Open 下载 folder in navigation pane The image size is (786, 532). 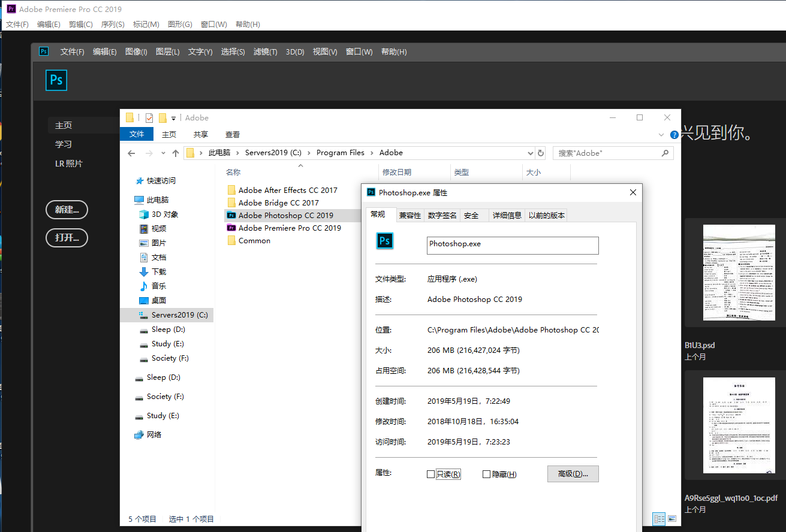point(152,271)
